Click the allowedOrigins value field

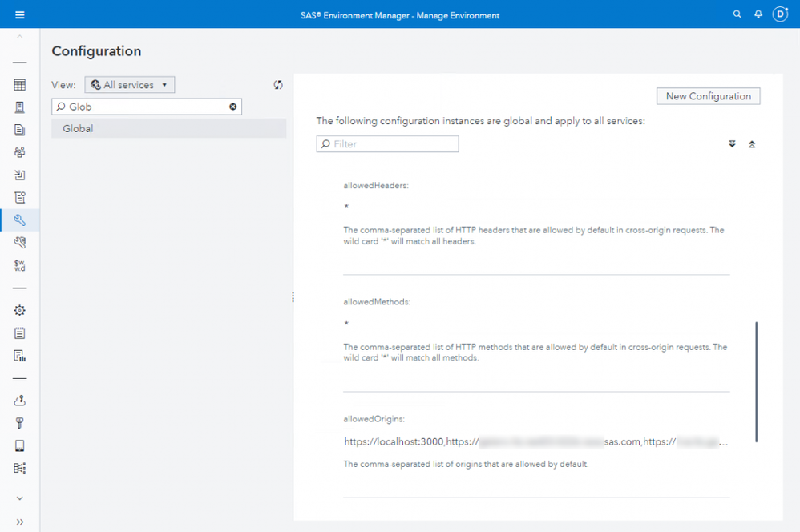pyautogui.click(x=536, y=441)
